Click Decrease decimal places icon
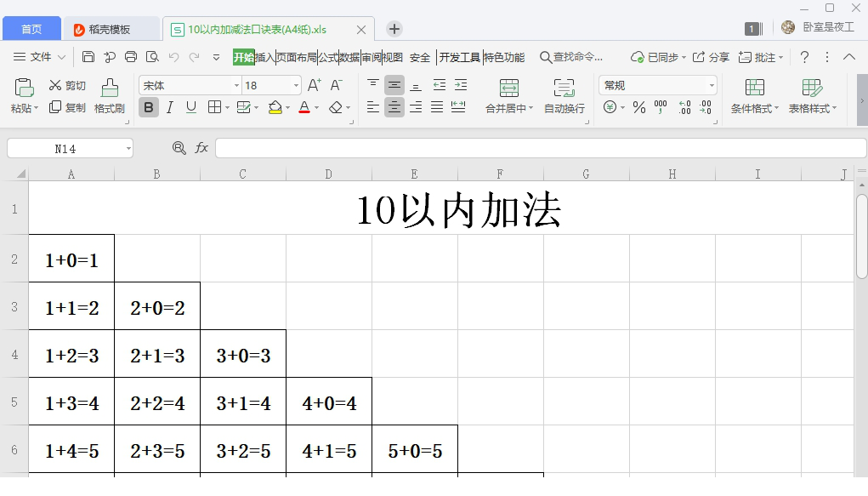 (x=706, y=107)
